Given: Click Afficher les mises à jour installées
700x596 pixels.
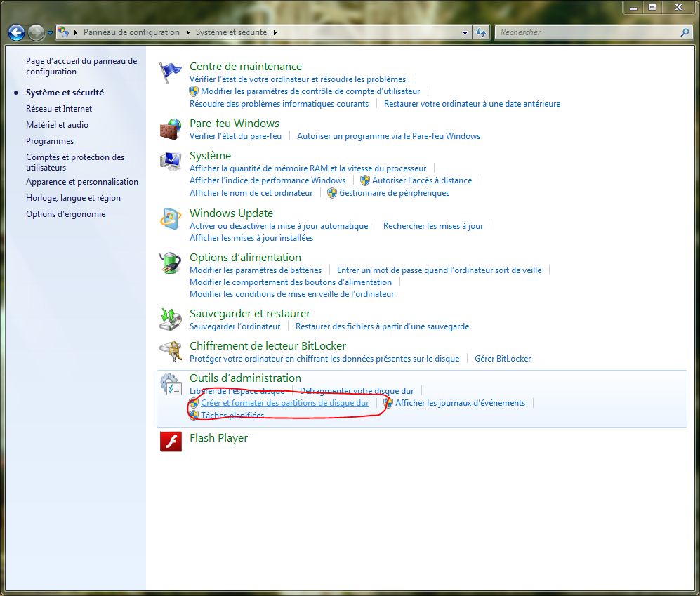Looking at the screenshot, I should point(251,238).
